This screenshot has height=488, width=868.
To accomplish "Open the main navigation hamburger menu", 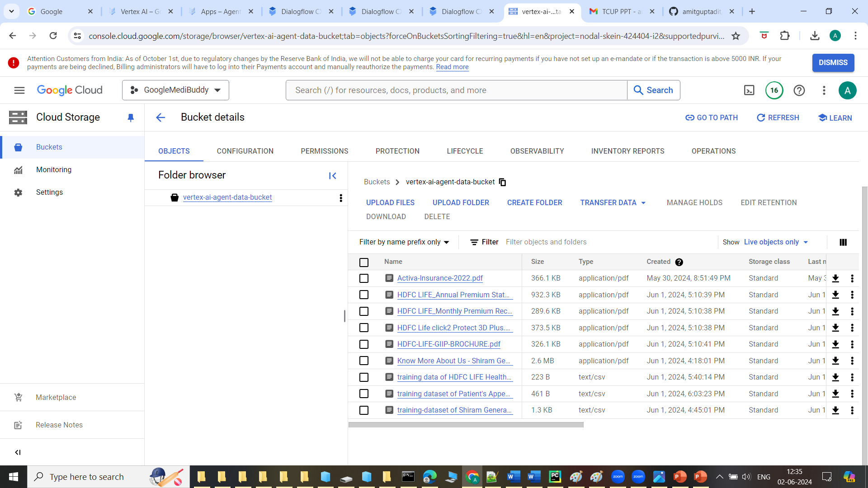I will click(x=19, y=90).
